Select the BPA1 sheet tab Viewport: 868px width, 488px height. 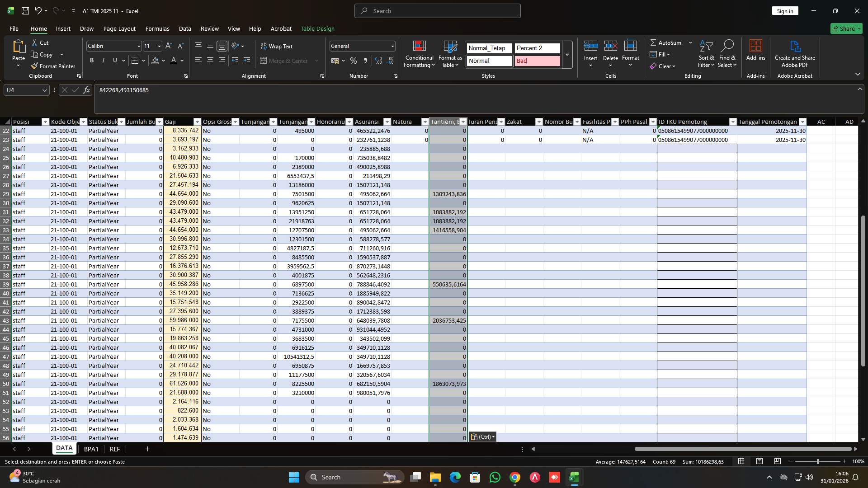(91, 449)
